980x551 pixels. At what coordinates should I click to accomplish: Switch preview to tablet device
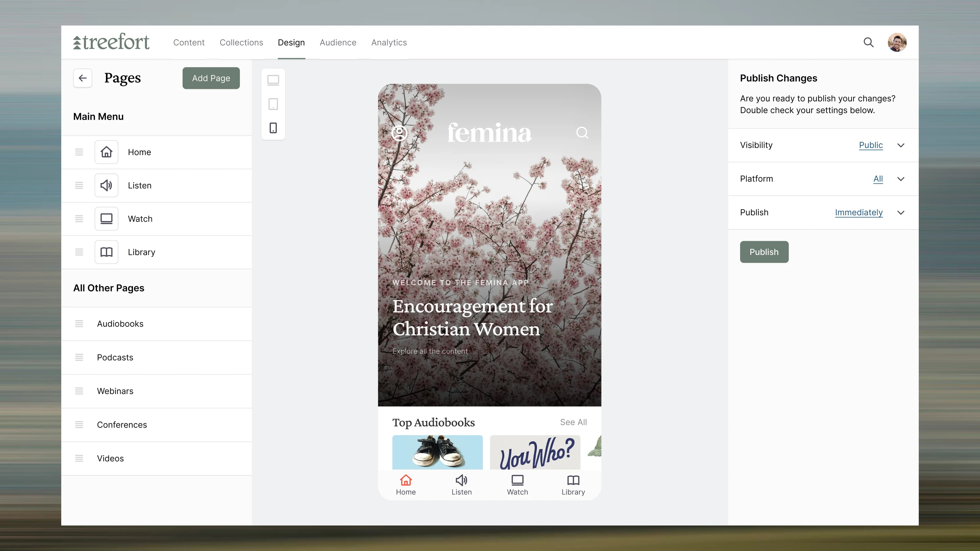pyautogui.click(x=273, y=104)
